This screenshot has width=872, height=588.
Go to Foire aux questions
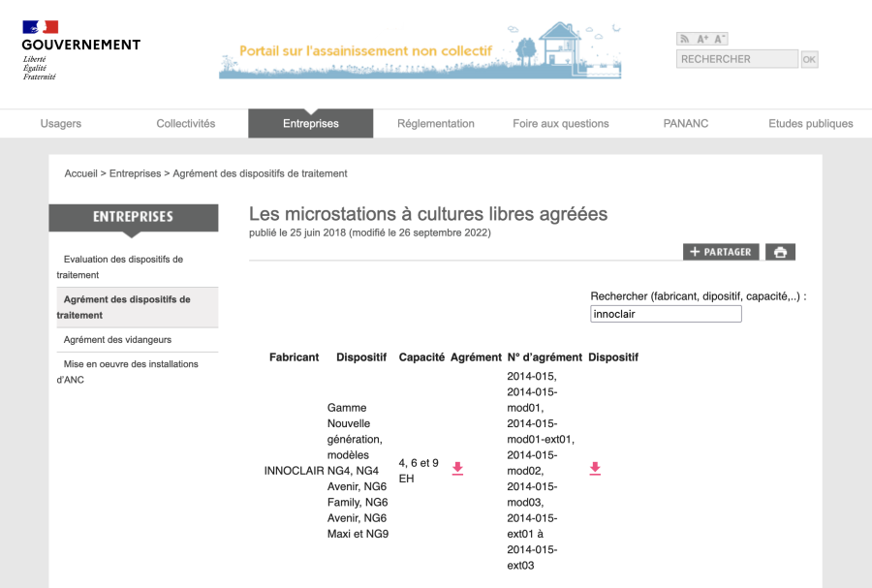point(561,123)
